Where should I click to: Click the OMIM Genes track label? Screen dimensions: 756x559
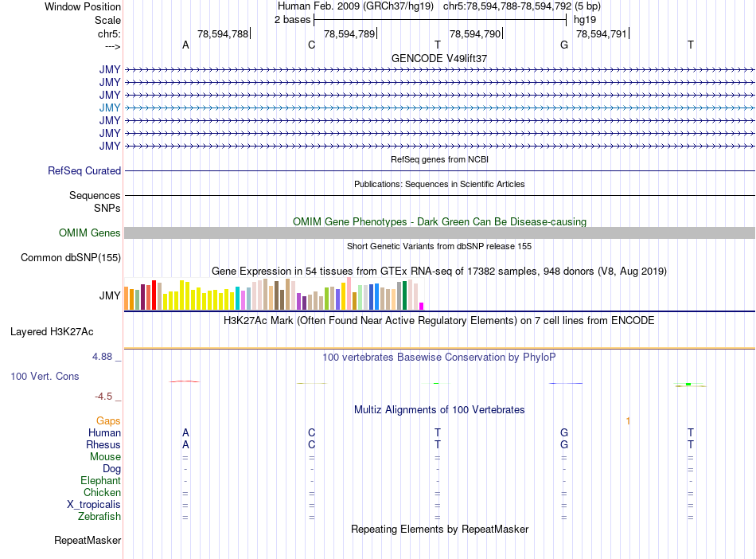click(89, 233)
